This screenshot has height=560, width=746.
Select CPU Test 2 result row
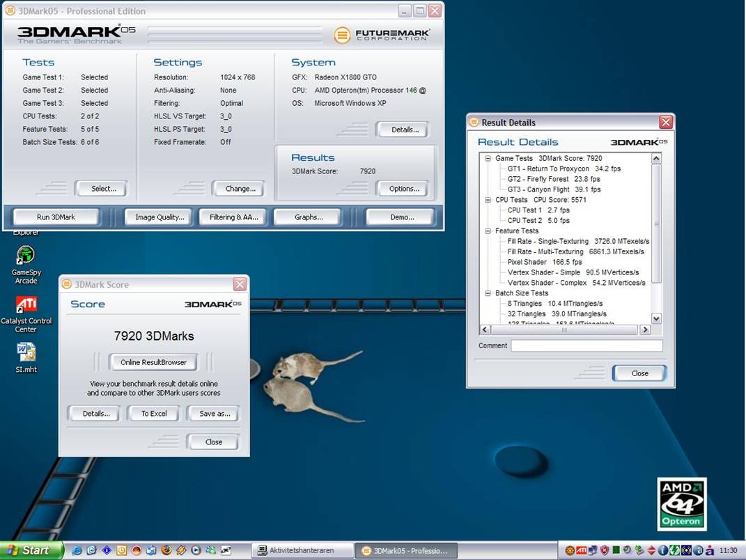click(538, 220)
